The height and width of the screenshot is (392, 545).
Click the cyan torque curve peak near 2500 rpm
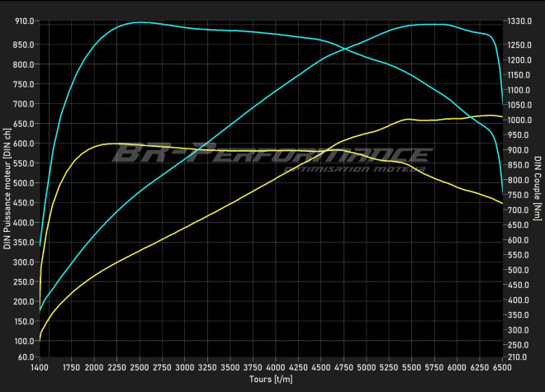[x=139, y=22]
